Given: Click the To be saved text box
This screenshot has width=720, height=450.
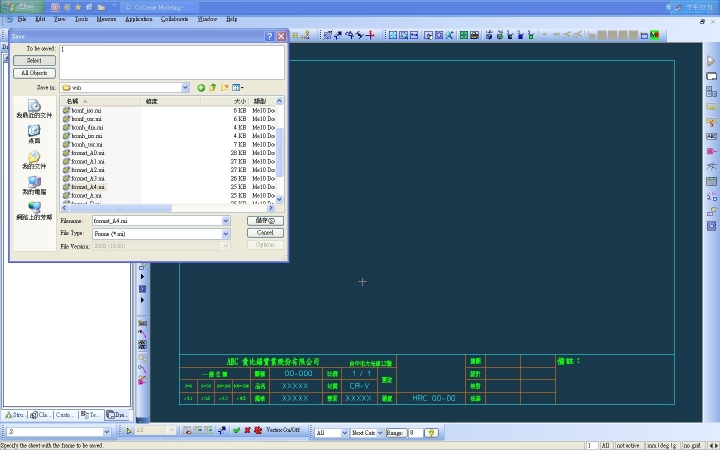Looking at the screenshot, I should click(172, 62).
